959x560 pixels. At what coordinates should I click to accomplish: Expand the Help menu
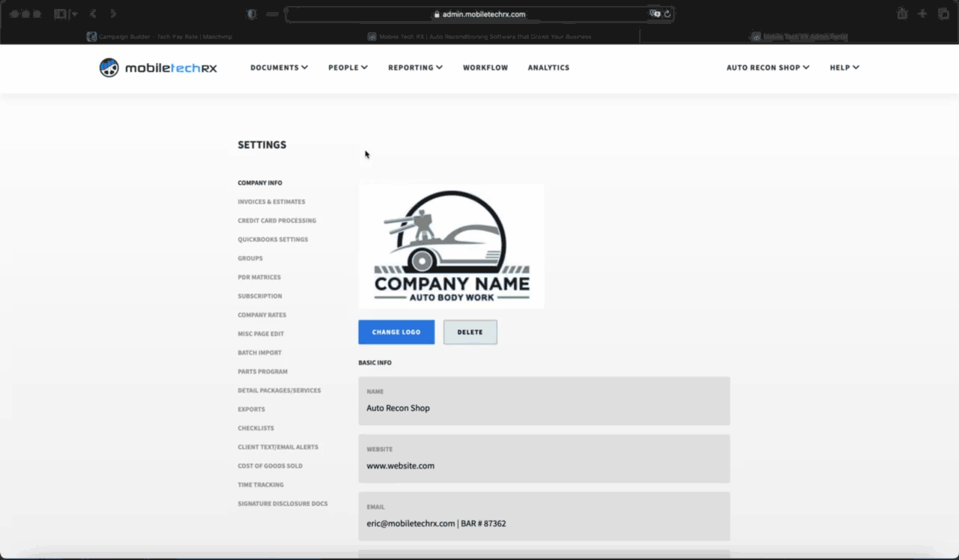point(844,67)
